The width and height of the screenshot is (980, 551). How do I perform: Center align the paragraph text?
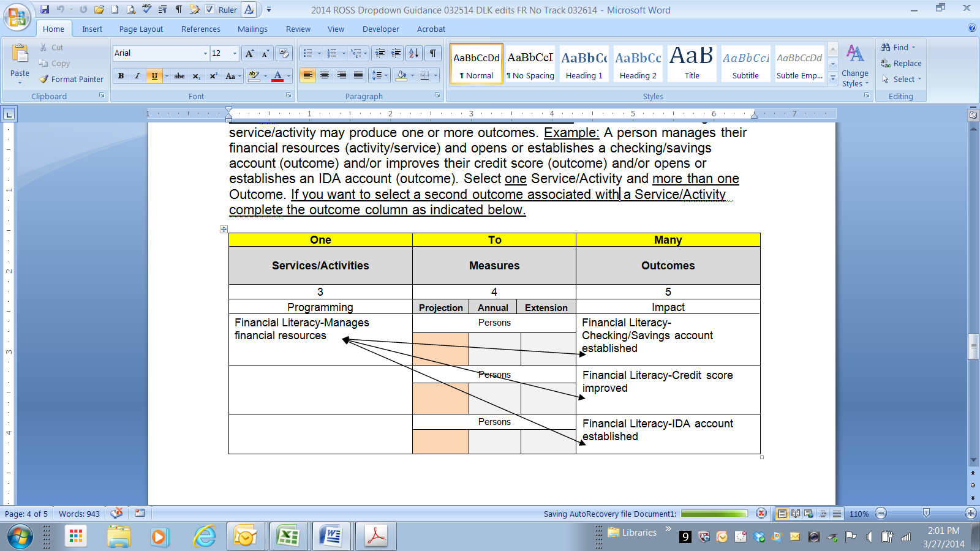click(x=325, y=75)
